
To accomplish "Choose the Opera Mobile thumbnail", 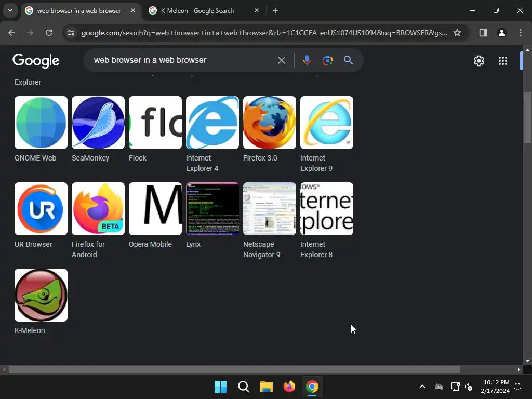I will point(155,209).
